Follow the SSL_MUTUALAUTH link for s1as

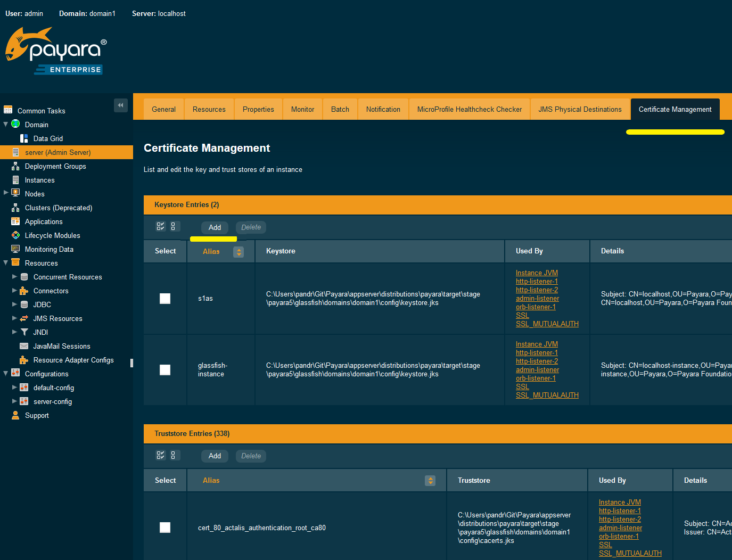coord(547,324)
